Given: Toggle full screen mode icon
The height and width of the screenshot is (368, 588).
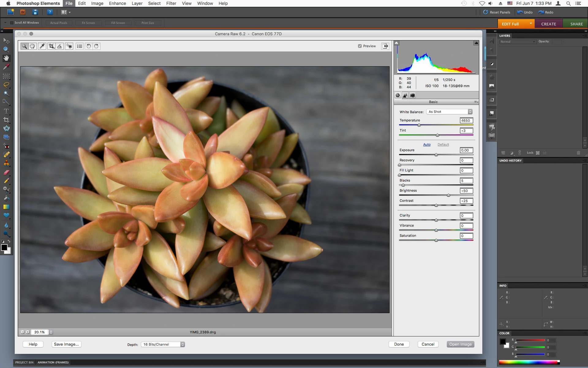Looking at the screenshot, I should tap(385, 46).
